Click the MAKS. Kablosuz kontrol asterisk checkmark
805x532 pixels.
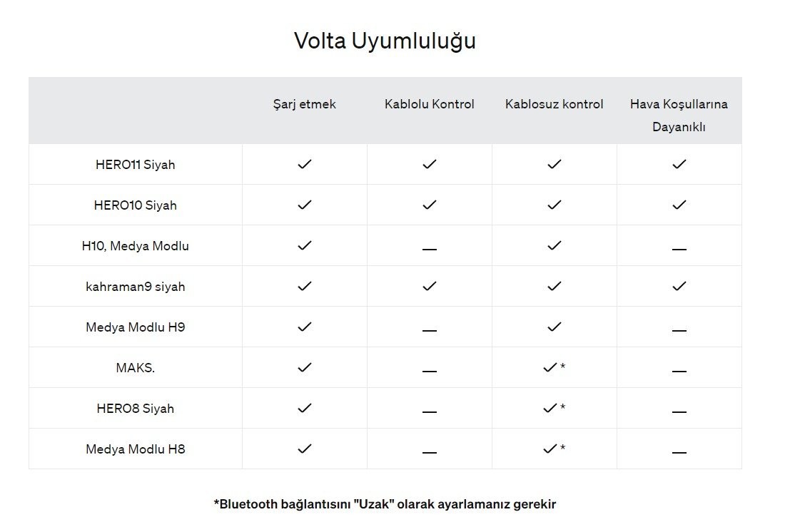[554, 367]
